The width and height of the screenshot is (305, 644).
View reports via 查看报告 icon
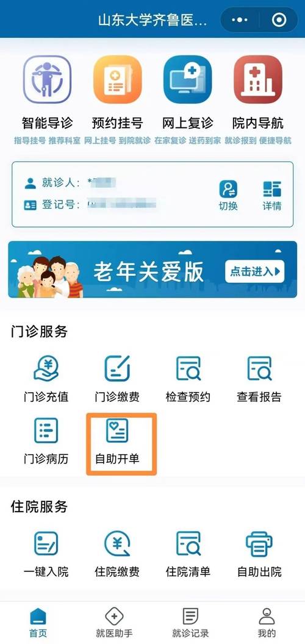coord(259,378)
